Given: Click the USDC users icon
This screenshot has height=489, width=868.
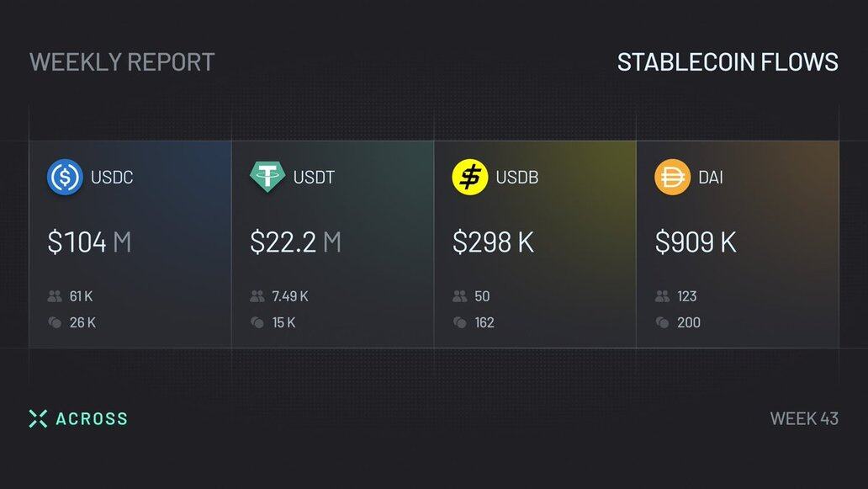Looking at the screenshot, I should pyautogui.click(x=56, y=296).
